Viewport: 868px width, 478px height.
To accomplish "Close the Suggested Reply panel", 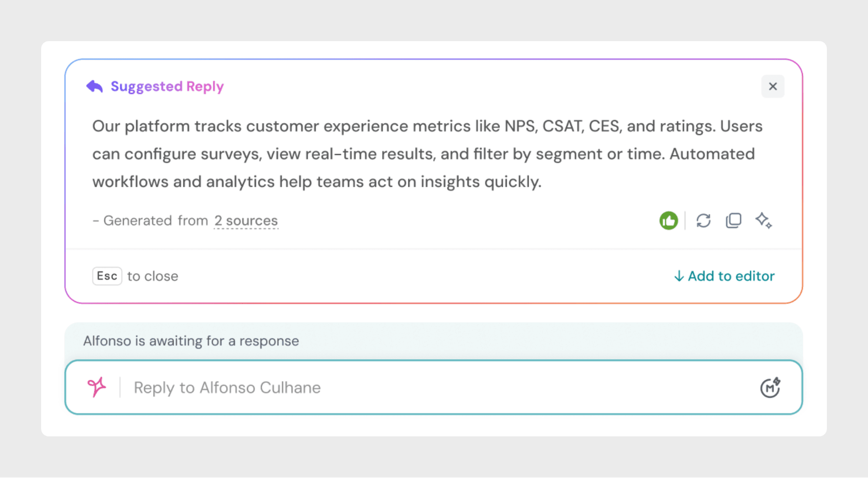I will (x=773, y=86).
